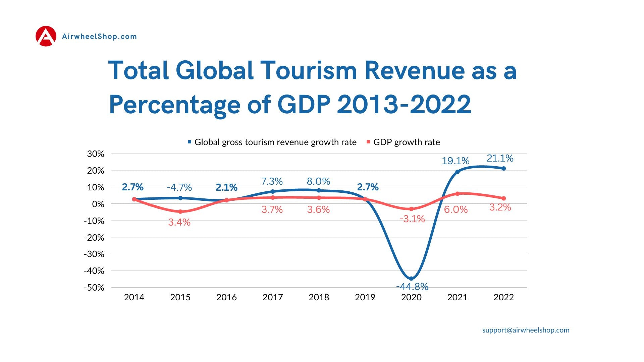The height and width of the screenshot is (362, 644).
Task: Click the -50% y-axis label
Action: (x=94, y=288)
